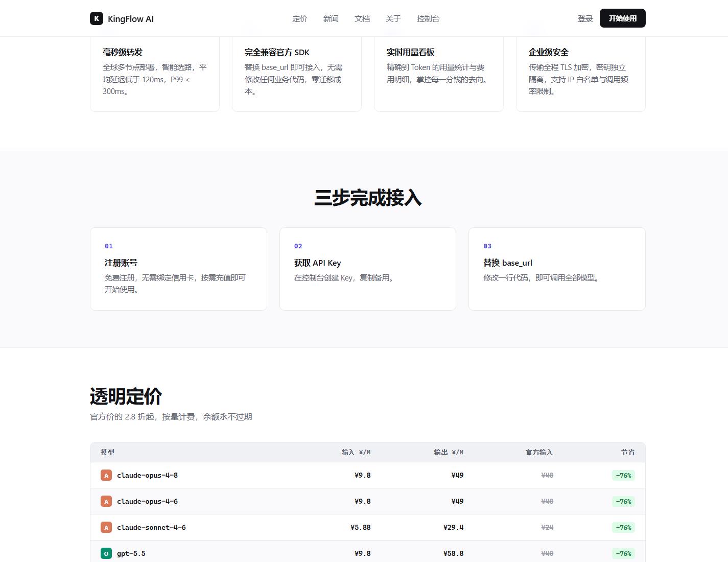This screenshot has height=562, width=728.
Task: Click the 三步完成接入 heading
Action: [368, 198]
